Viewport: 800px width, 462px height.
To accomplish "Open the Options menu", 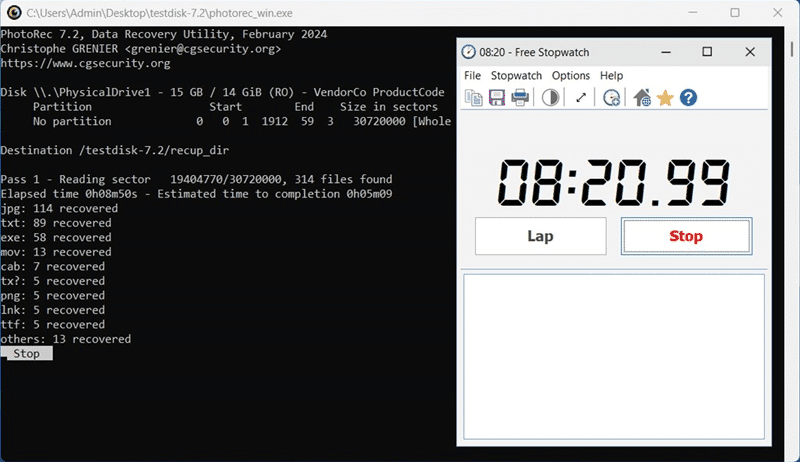I will pos(571,75).
